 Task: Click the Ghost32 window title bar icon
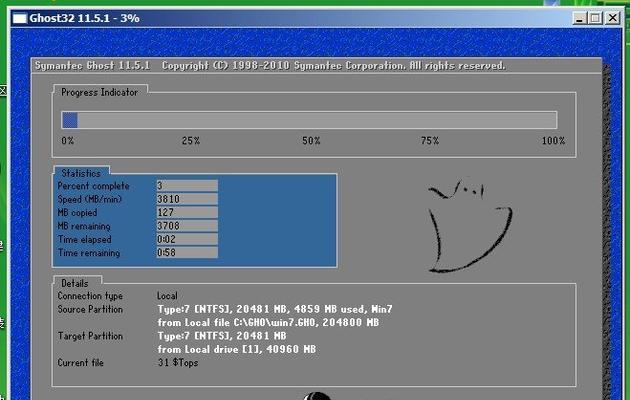click(x=20, y=18)
